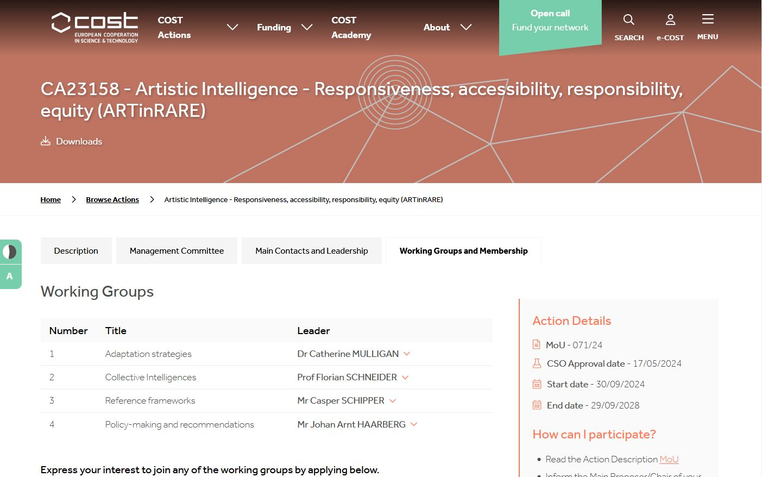Click the Leader column header
The image size is (762, 477).
pos(313,331)
